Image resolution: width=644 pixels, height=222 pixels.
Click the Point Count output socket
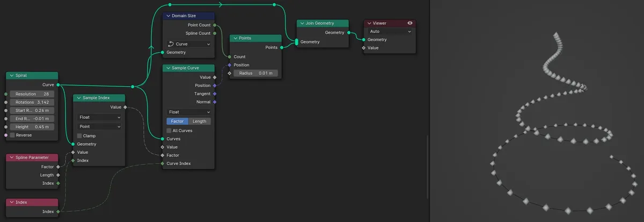215,25
